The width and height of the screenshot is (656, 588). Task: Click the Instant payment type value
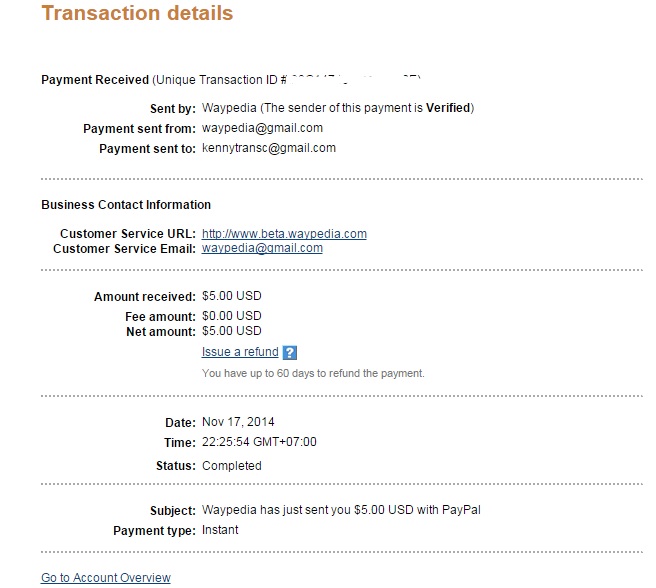point(223,529)
